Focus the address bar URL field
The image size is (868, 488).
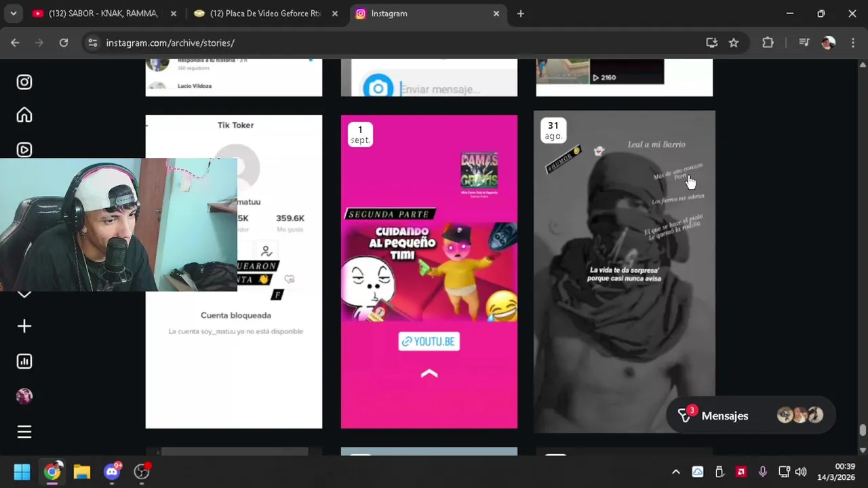click(400, 43)
